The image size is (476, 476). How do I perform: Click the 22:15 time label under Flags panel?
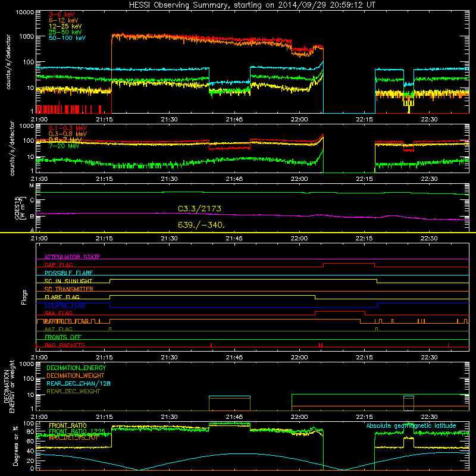[364, 358]
